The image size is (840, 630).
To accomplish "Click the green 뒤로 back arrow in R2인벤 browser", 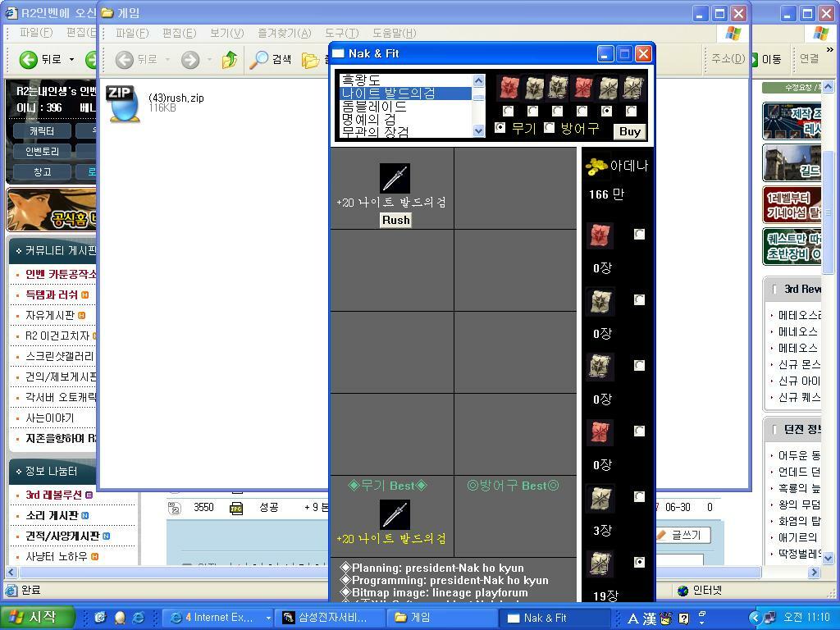I will (x=29, y=59).
